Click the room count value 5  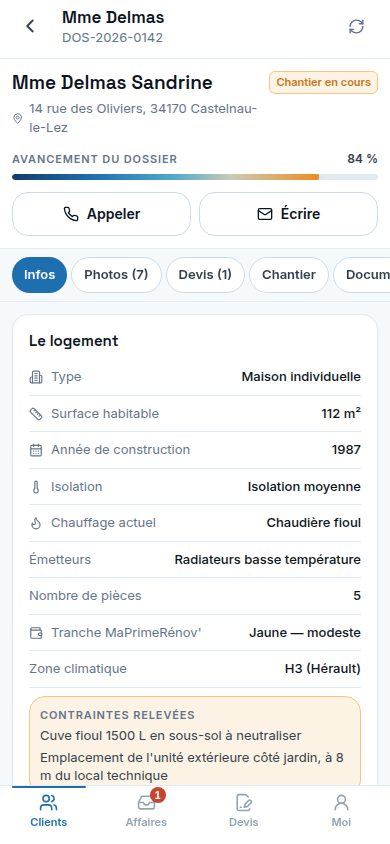click(357, 596)
